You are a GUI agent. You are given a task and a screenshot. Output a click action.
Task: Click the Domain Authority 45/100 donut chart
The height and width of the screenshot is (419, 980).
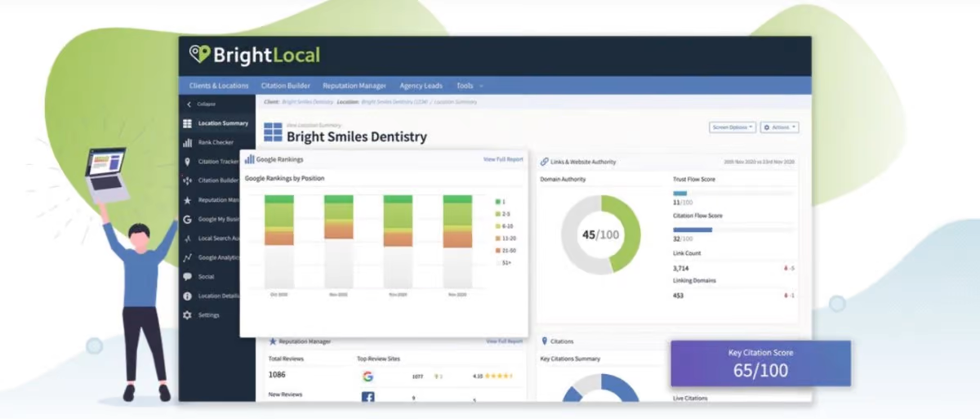coord(600,234)
